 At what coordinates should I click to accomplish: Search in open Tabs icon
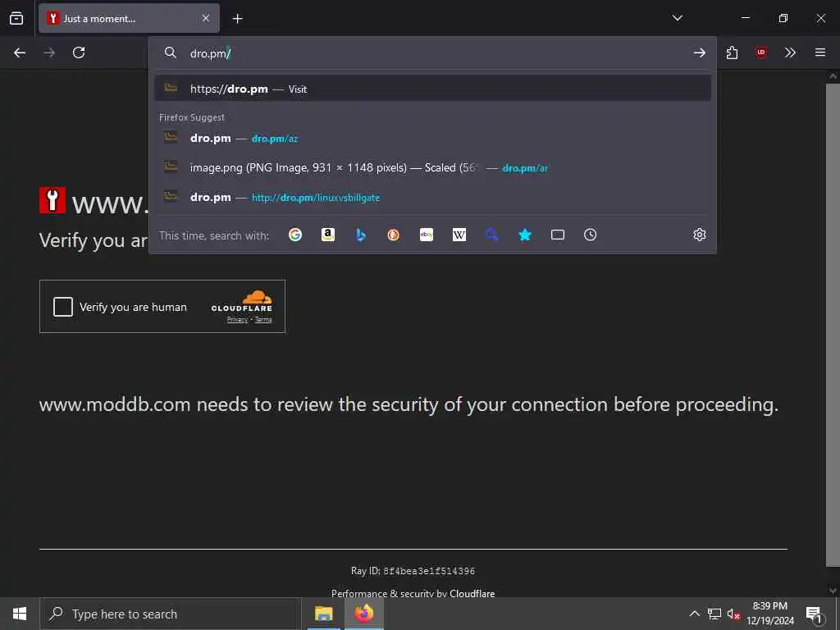point(558,235)
